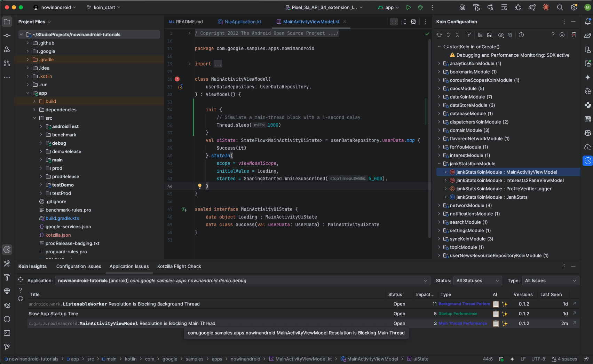
Task: Select the build.gradle.kts file in project tree
Action: point(62,218)
